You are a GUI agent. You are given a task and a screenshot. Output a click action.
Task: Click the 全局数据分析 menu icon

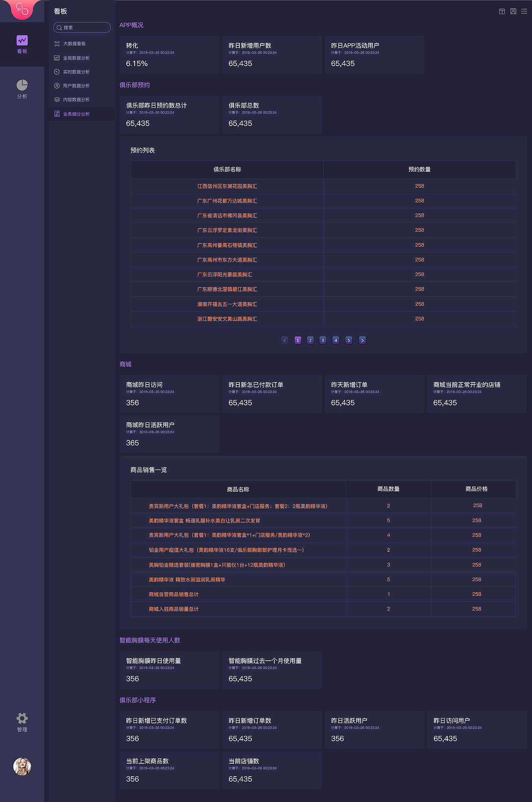click(57, 58)
